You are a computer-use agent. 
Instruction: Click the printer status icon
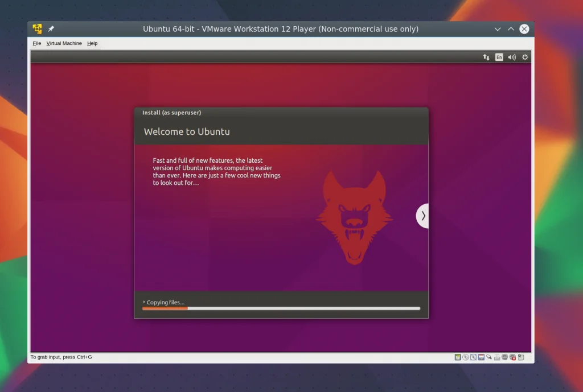(x=497, y=357)
